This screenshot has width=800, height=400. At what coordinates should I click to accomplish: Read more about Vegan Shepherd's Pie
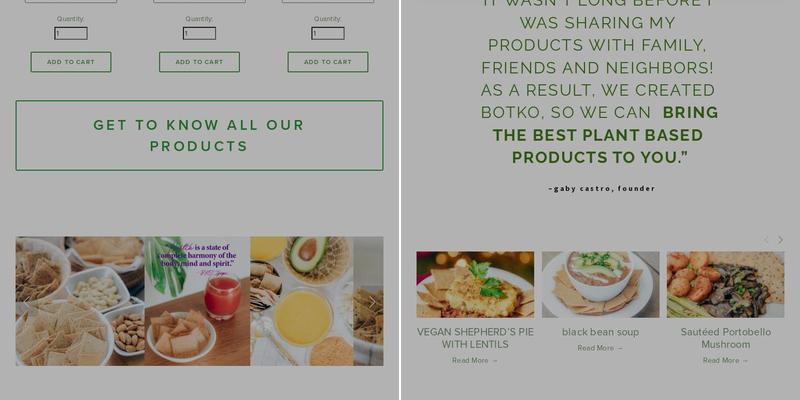pos(475,361)
